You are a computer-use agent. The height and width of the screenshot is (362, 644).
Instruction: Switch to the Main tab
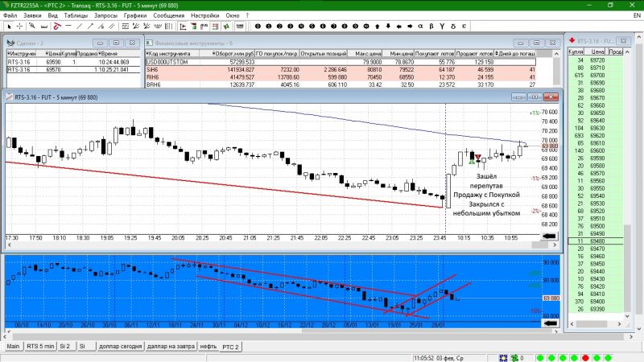pos(13,346)
